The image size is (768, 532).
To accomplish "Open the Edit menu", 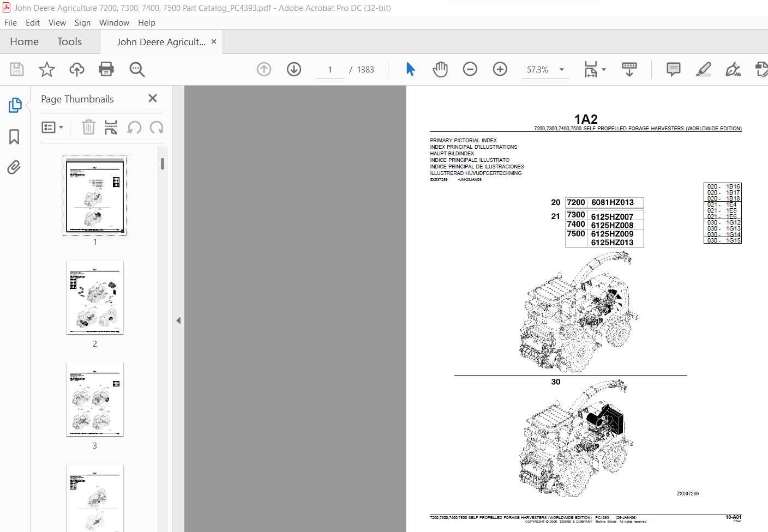I will (33, 22).
